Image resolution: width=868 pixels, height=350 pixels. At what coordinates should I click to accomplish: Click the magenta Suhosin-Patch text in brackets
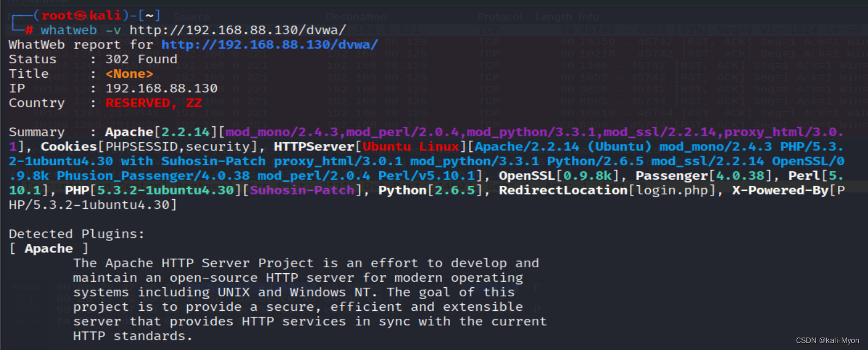pyautogui.click(x=302, y=190)
